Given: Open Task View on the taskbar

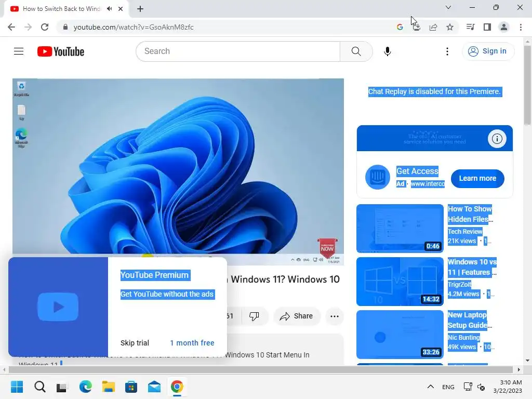Looking at the screenshot, I should click(x=62, y=387).
